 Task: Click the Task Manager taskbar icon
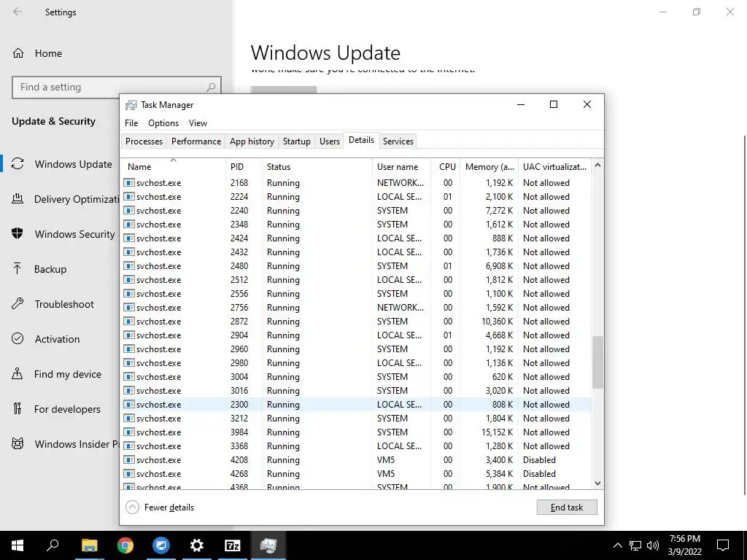click(x=268, y=545)
